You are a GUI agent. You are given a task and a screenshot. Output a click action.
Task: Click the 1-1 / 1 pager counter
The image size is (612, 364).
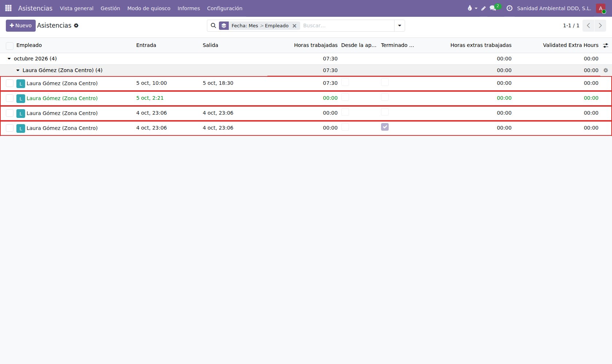(571, 25)
